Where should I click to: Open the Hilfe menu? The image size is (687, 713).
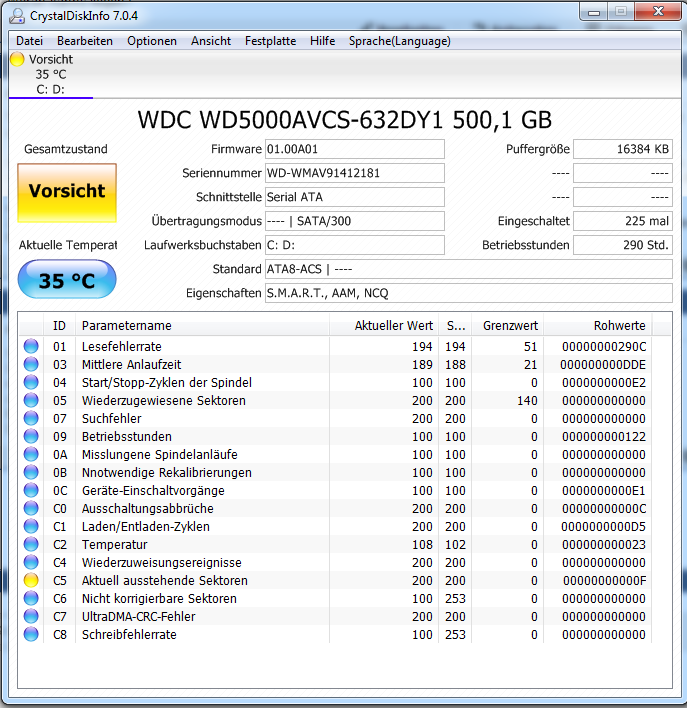click(322, 41)
